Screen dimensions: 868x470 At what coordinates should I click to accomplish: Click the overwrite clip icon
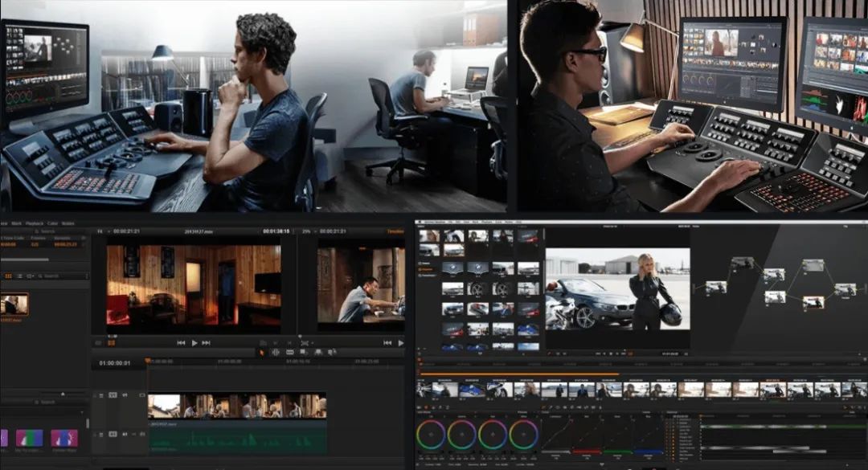tap(317, 352)
